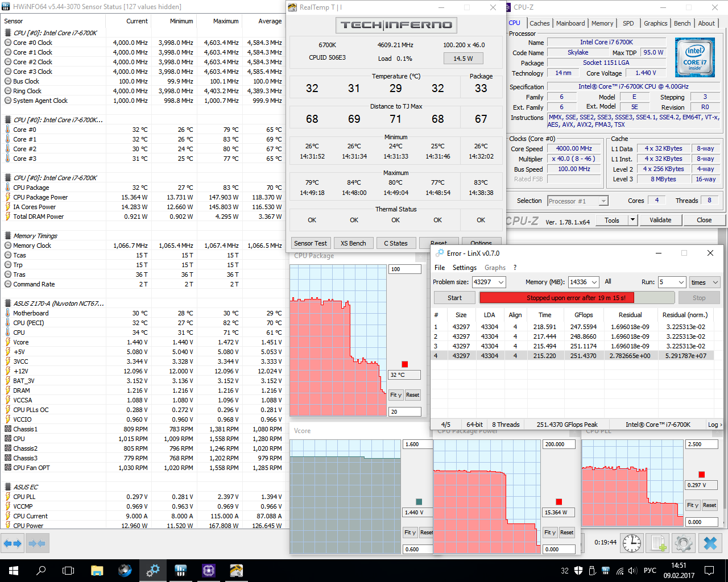The width and height of the screenshot is (728, 582).
Task: Open the network tray icon
Action: tap(619, 571)
